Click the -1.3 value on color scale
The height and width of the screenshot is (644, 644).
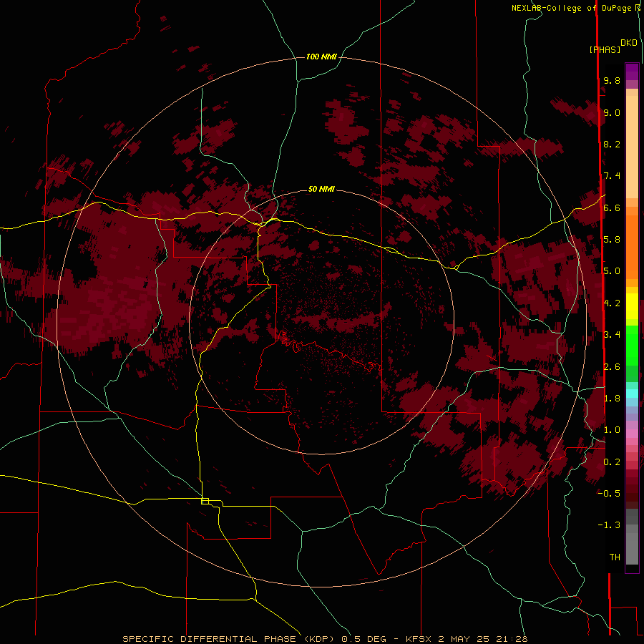point(609,525)
